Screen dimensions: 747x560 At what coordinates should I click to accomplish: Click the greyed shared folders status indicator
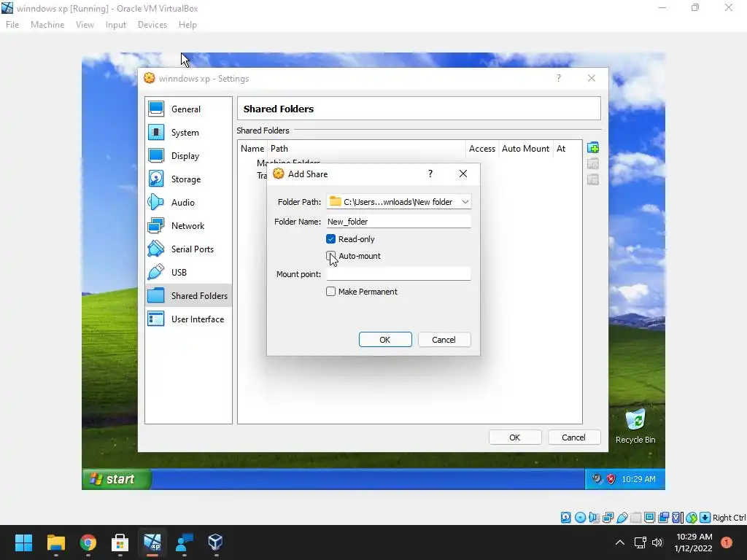(x=635, y=518)
